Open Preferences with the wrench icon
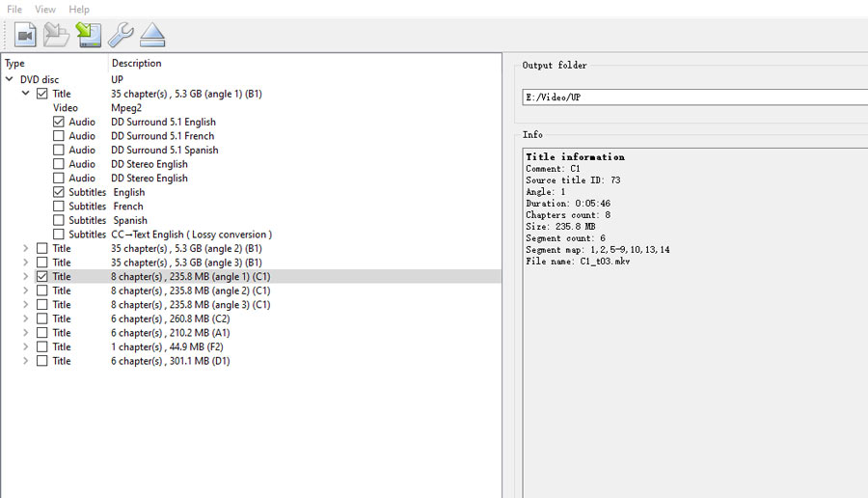This screenshot has width=868, height=498. [x=121, y=35]
